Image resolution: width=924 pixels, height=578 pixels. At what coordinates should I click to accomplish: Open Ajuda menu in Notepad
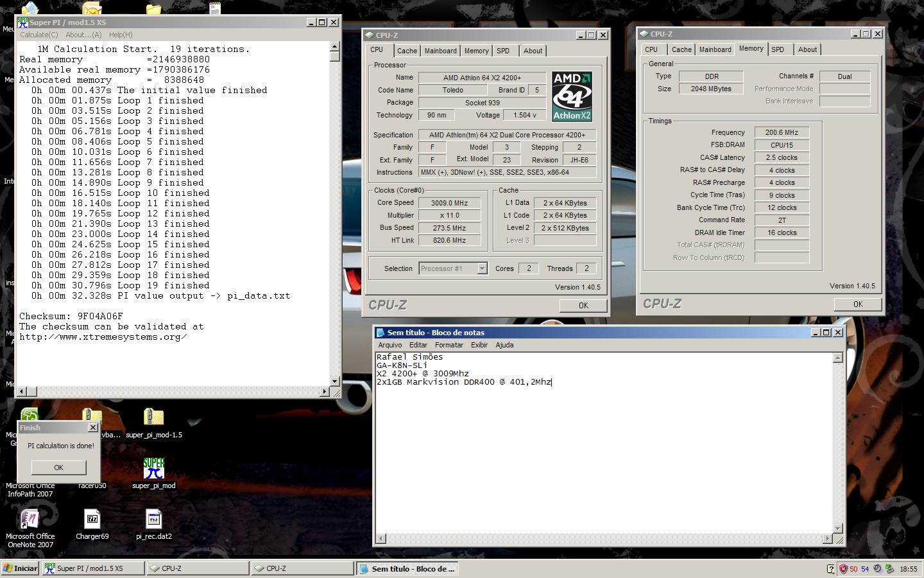(504, 345)
